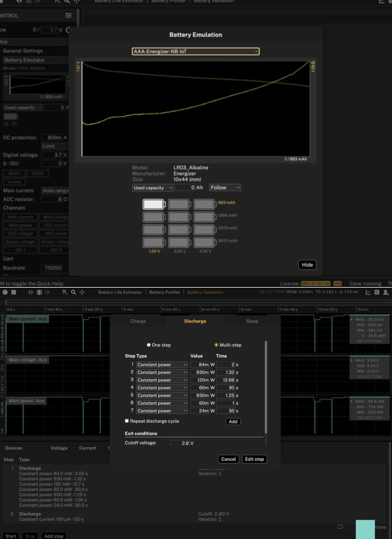Screen dimensions: 392x539
Task: Click the Add step button
Action: (54, 536)
